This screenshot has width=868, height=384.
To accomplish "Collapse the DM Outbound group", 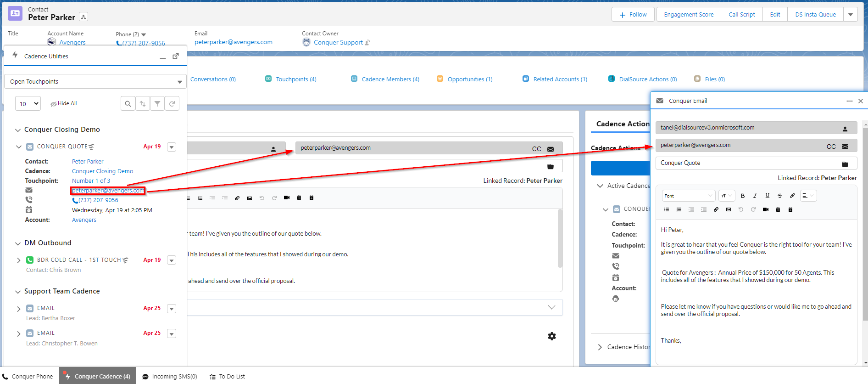I will (18, 243).
